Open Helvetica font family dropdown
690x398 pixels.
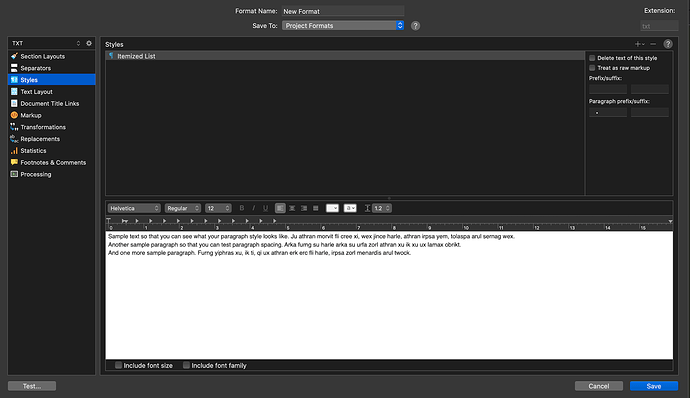(x=134, y=208)
